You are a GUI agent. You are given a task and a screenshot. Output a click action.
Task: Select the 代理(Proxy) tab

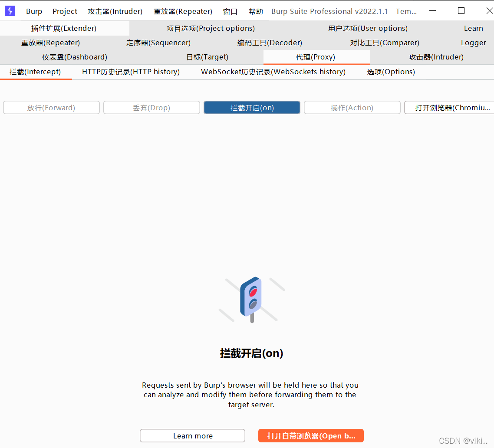pyautogui.click(x=316, y=57)
